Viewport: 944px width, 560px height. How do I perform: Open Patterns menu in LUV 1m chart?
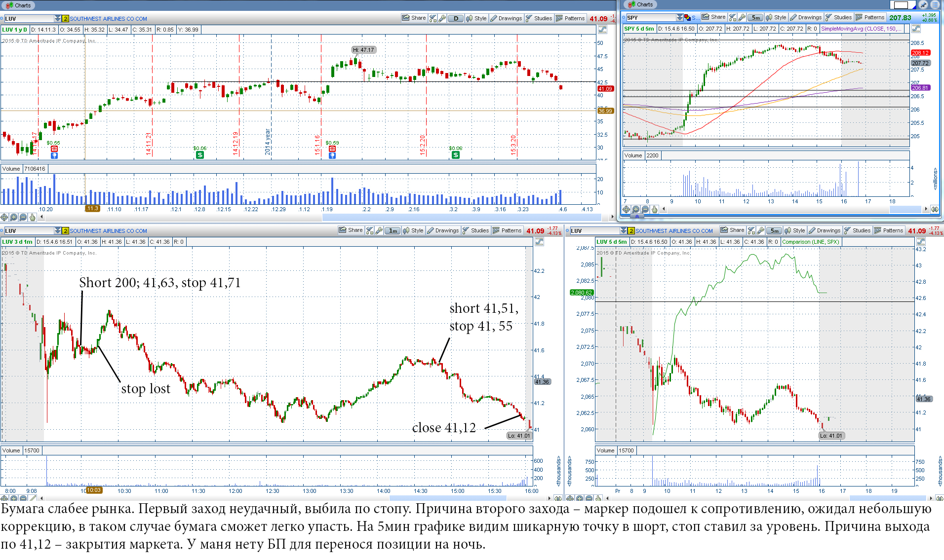[x=507, y=230]
